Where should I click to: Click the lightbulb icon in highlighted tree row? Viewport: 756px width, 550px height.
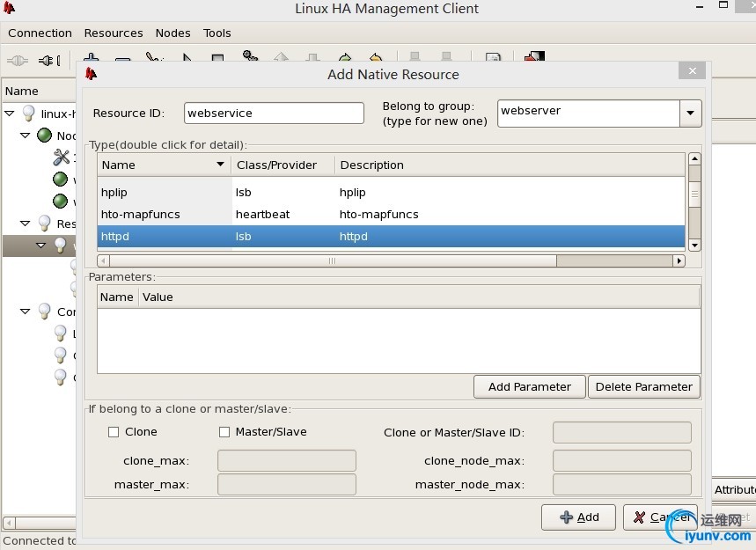coord(60,246)
